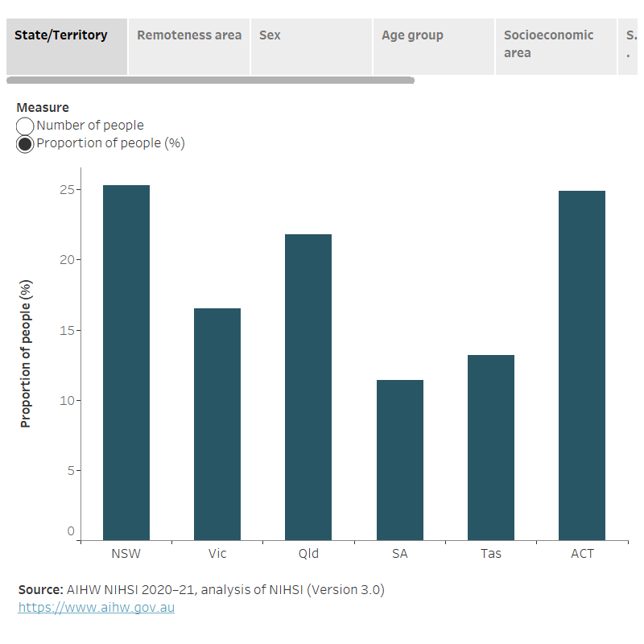Screen dimensions: 644x644
Task: Select the Age group tab
Action: [412, 35]
